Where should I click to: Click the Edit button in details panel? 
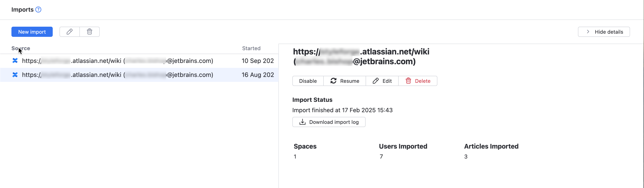pos(382,81)
